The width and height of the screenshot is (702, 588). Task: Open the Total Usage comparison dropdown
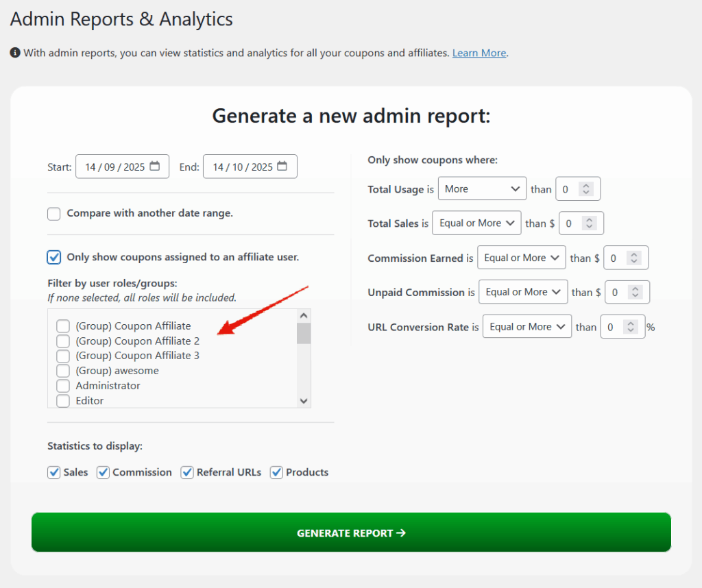[x=481, y=189]
